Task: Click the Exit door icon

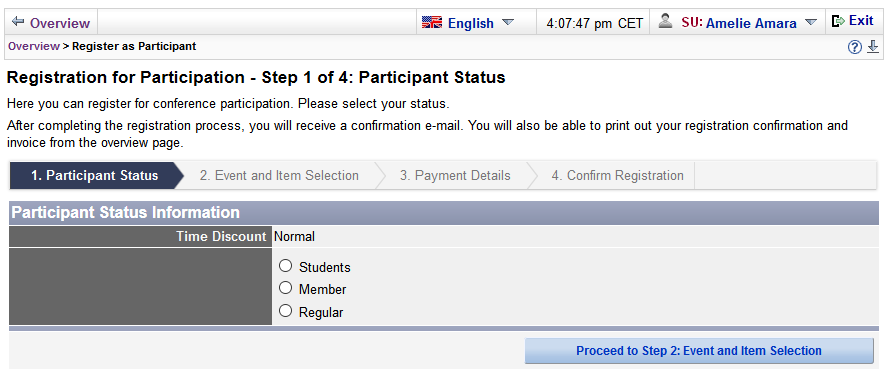Action: [x=838, y=22]
